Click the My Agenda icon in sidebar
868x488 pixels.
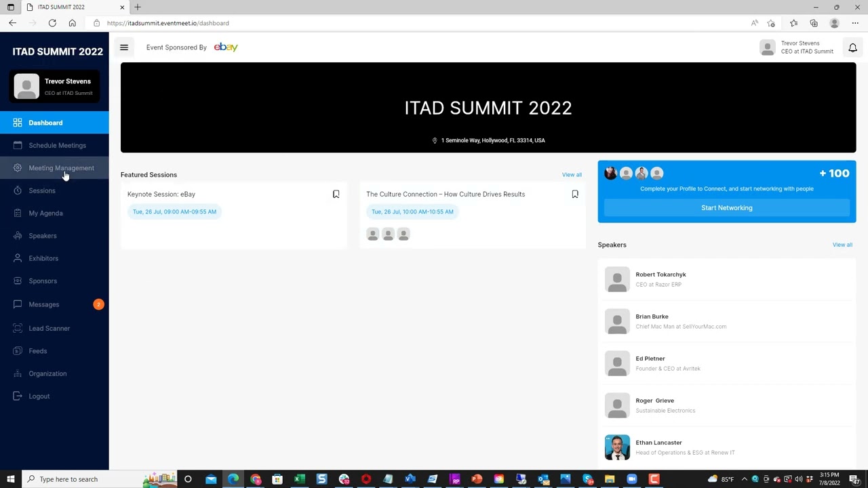pyautogui.click(x=18, y=213)
